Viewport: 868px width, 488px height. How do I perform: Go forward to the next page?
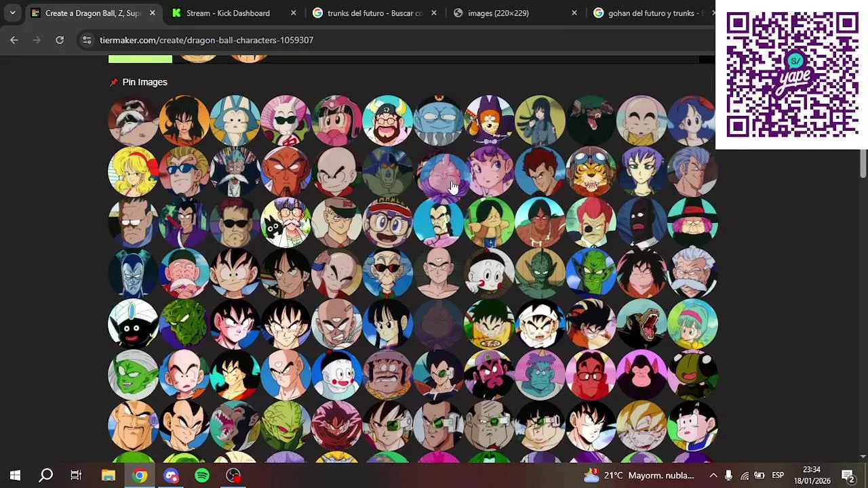(x=37, y=40)
